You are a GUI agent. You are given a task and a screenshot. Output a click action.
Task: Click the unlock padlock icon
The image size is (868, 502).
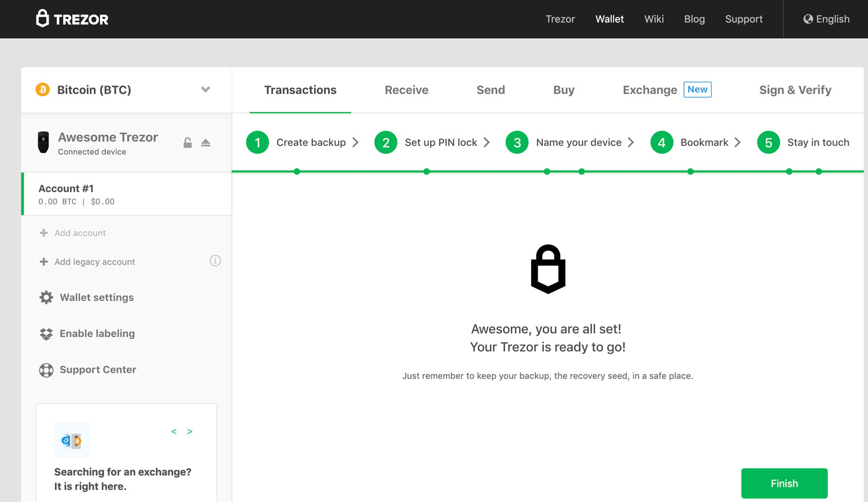187,142
